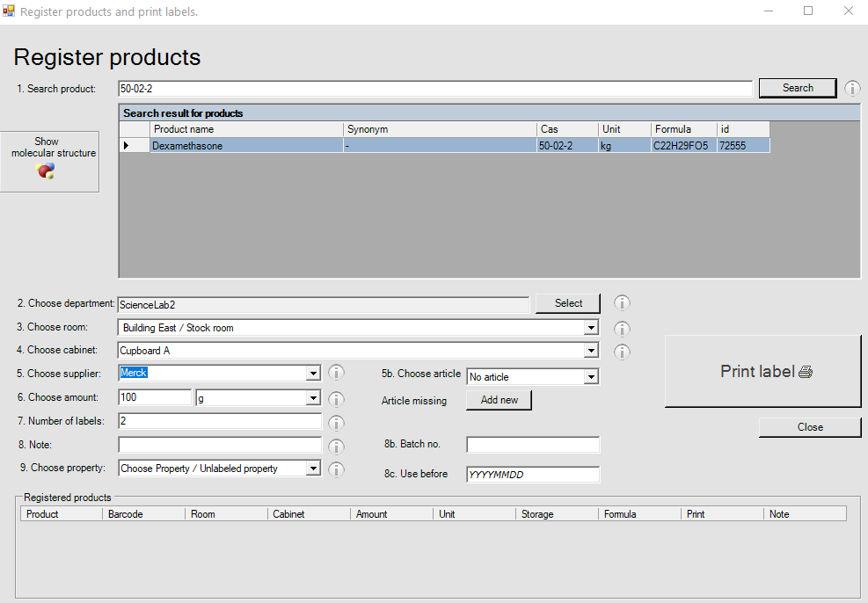Screen dimensions: 868x603
Task: Open the Choose article dropdown
Action: coord(591,377)
